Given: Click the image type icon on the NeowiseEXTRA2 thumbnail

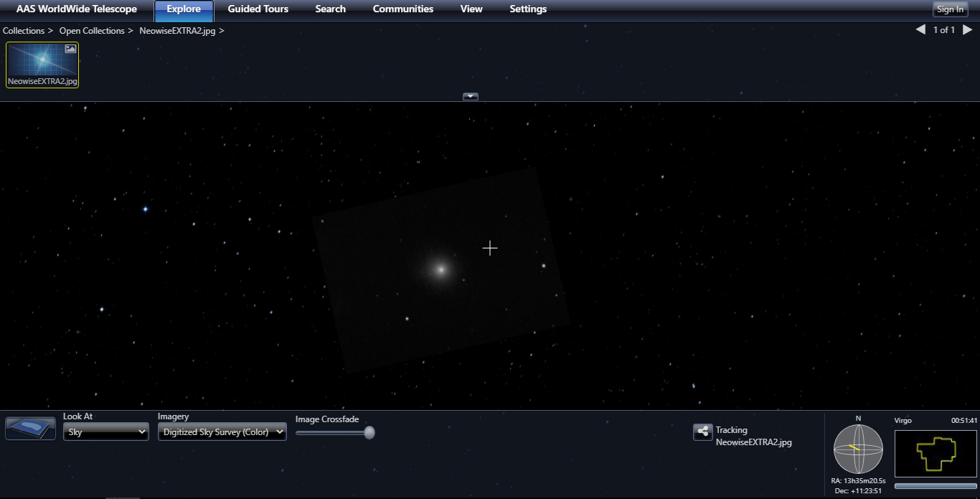Looking at the screenshot, I should point(70,49).
